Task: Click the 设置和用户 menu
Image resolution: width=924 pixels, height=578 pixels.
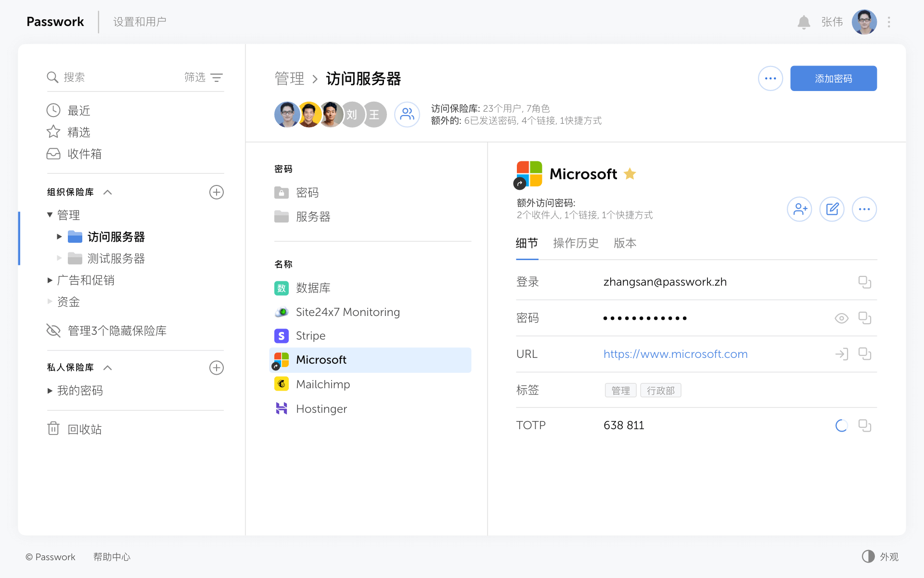Action: [140, 22]
